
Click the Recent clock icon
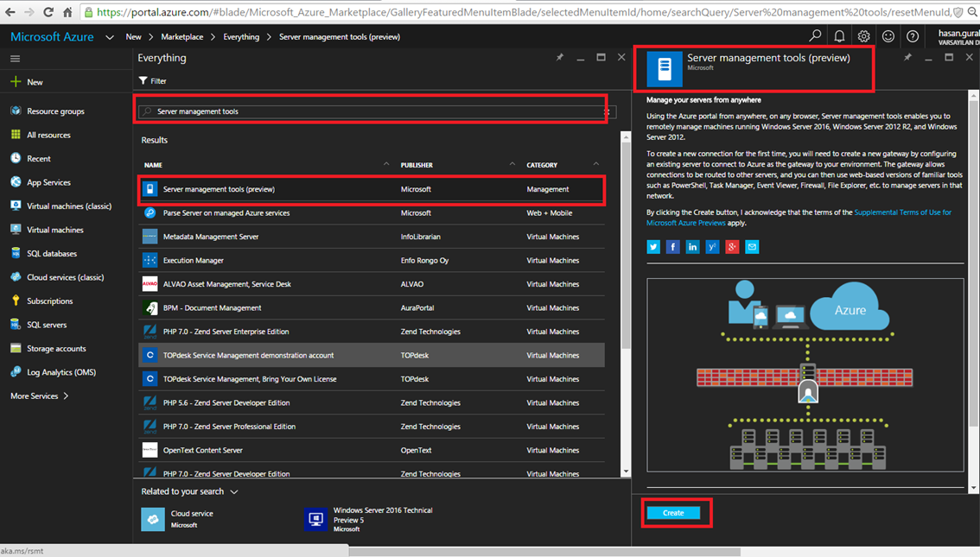[x=16, y=159]
